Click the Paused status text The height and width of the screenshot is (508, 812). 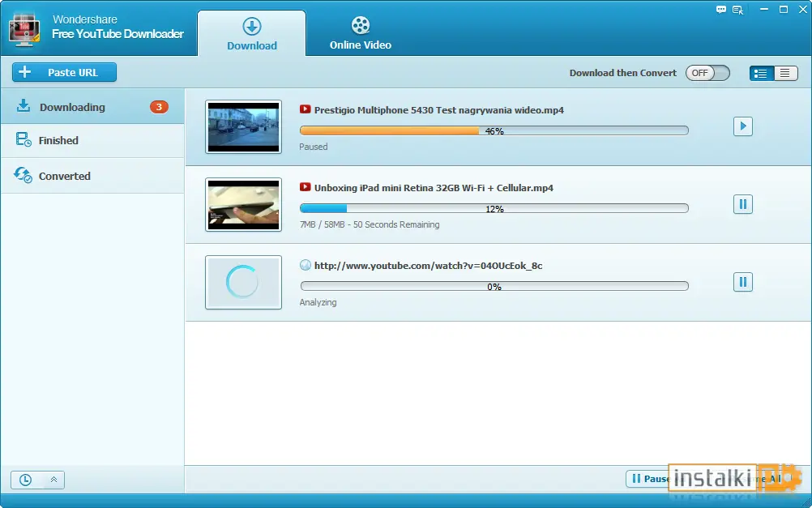tap(314, 147)
